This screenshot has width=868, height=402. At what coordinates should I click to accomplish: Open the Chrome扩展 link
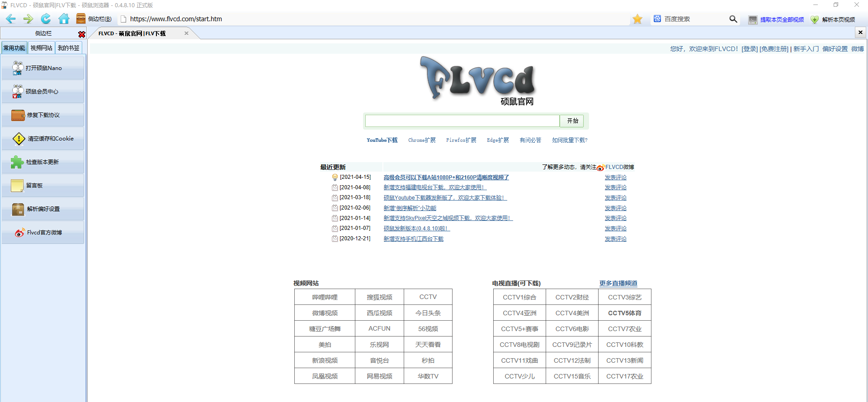[422, 140]
